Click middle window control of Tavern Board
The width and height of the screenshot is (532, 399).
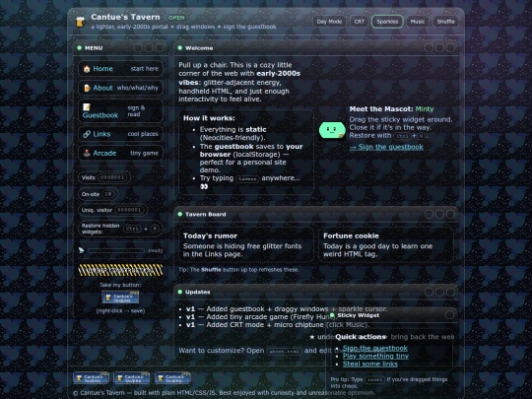pos(439,214)
